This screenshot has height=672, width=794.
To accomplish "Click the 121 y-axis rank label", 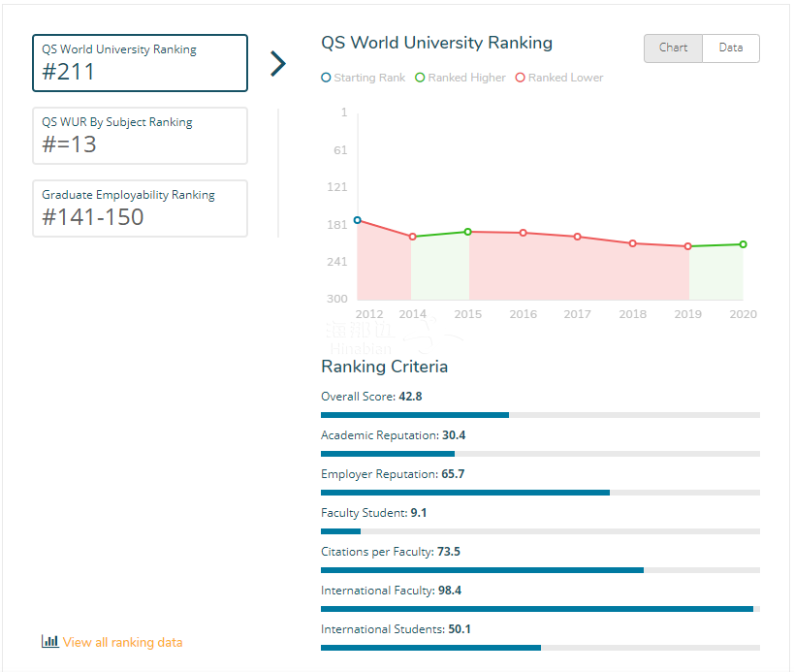I will click(337, 187).
